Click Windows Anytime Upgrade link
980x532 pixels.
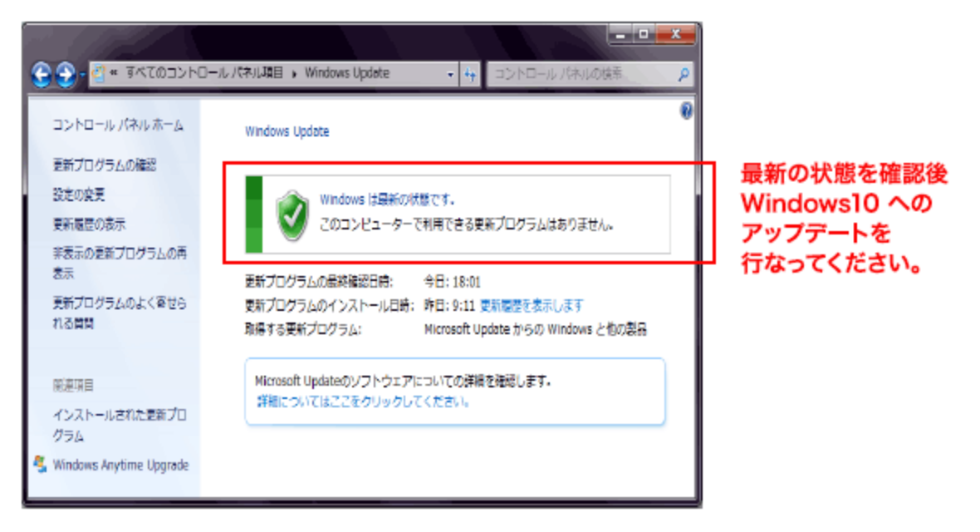pyautogui.click(x=120, y=465)
